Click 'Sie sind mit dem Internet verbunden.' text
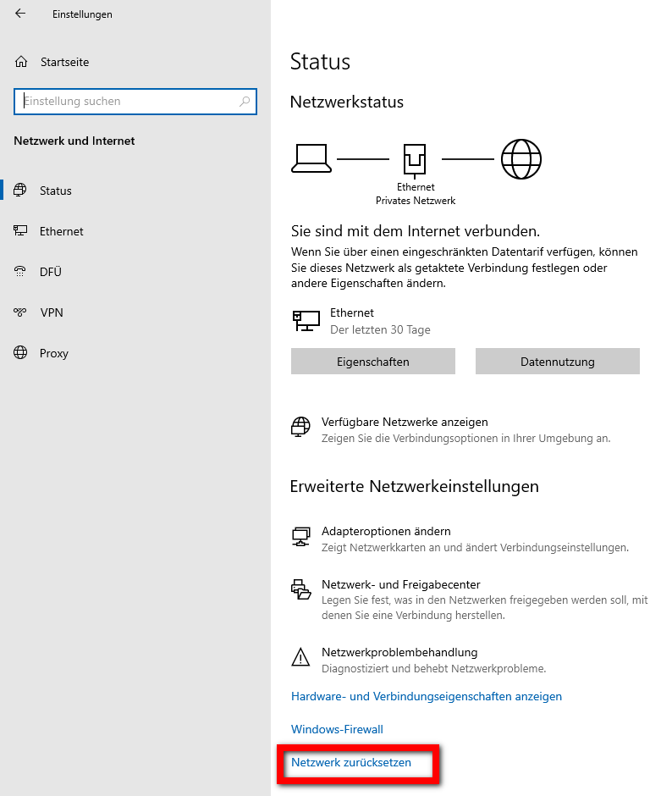The image size is (672, 796). 416,231
